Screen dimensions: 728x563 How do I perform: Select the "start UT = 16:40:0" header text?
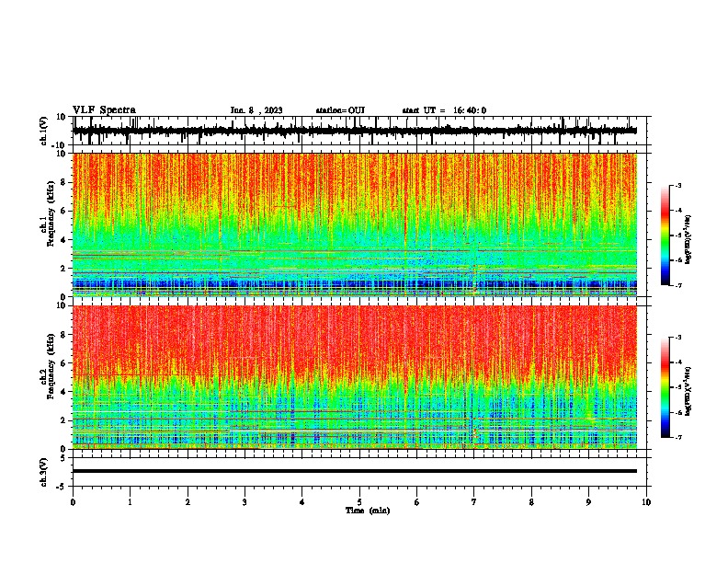tap(444, 110)
